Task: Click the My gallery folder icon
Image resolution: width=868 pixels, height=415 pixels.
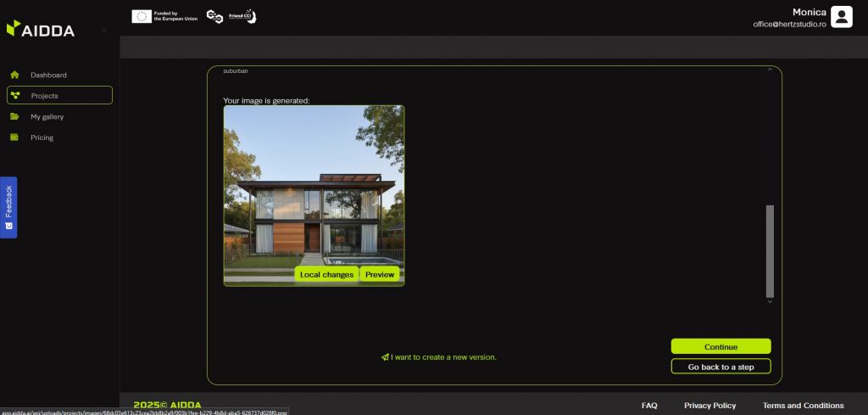Action: [x=14, y=116]
